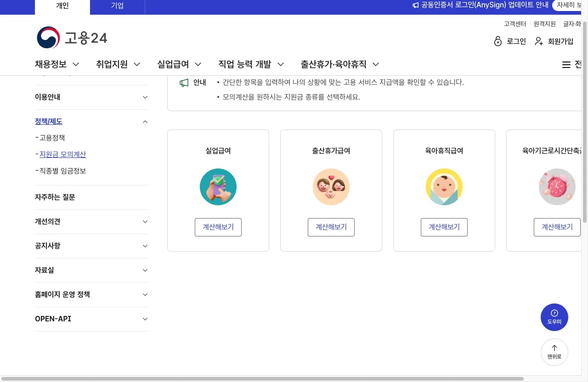Click the 육아휴직급여 baby illustration
Viewport: 588px width, 382px height.
(x=444, y=187)
